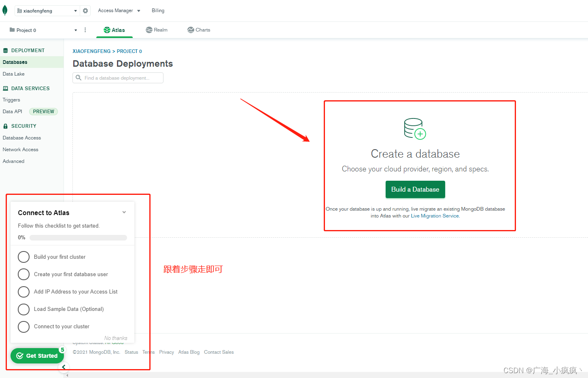The height and width of the screenshot is (378, 588).
Task: Open the Atlas Blog footer link
Action: [x=189, y=352]
